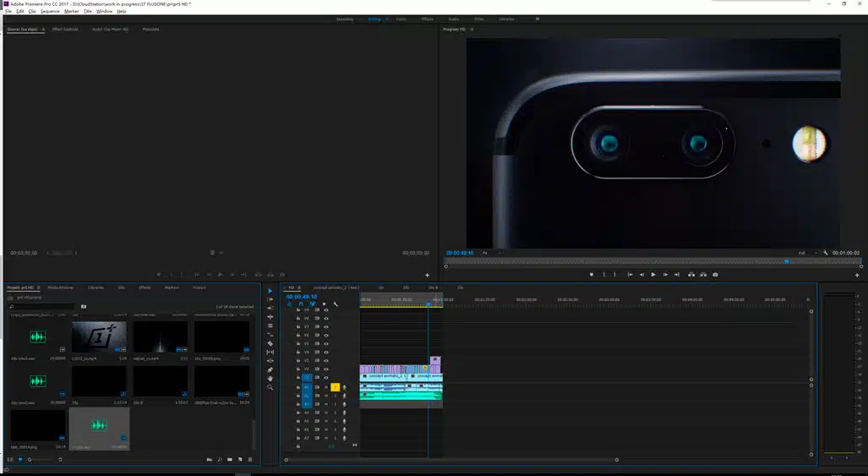Open the Sequence menu

[50, 11]
